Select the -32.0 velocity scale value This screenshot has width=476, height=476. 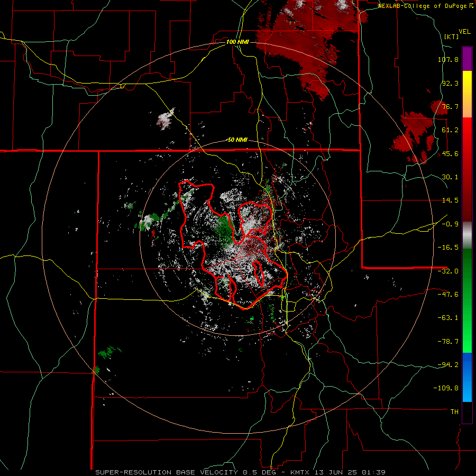point(448,271)
